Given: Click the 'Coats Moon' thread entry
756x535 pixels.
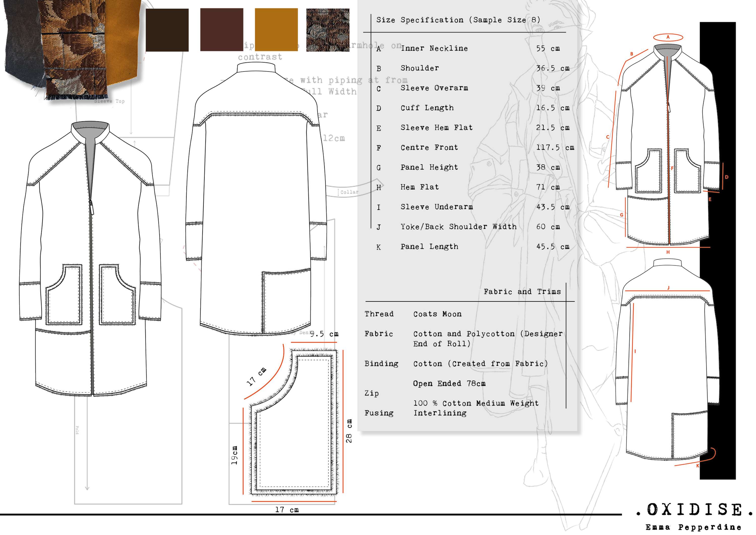Looking at the screenshot, I should pos(437,314).
